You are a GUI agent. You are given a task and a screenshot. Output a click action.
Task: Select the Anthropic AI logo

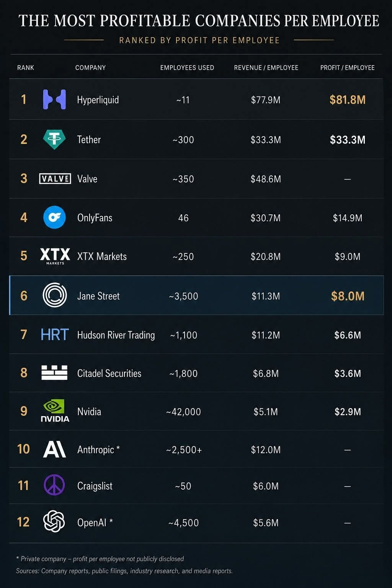tap(54, 449)
